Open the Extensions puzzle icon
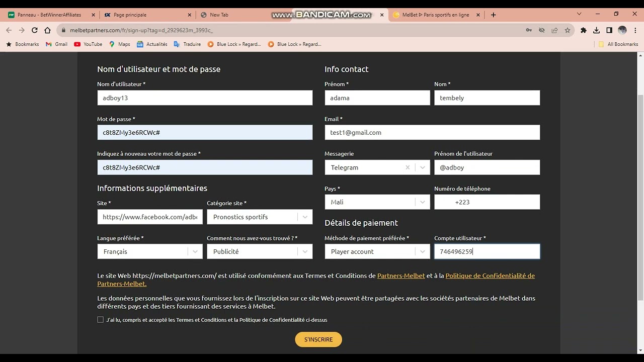 coord(584,30)
